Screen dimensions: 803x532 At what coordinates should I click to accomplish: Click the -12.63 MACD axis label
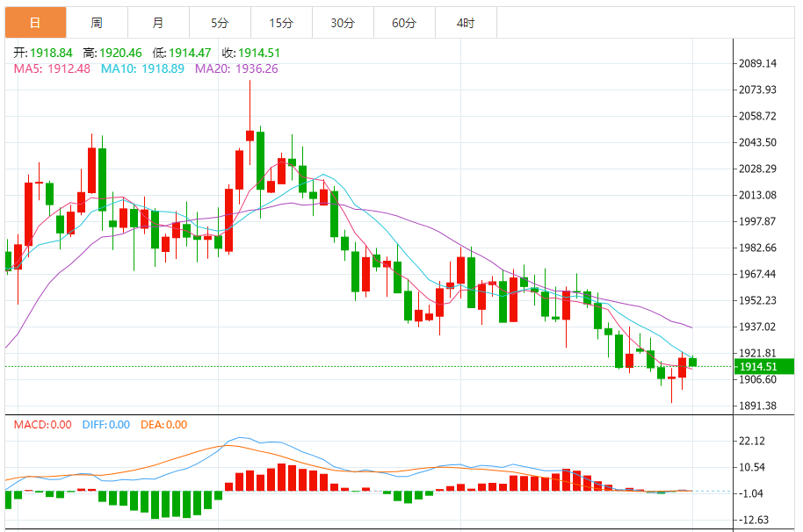point(752,520)
